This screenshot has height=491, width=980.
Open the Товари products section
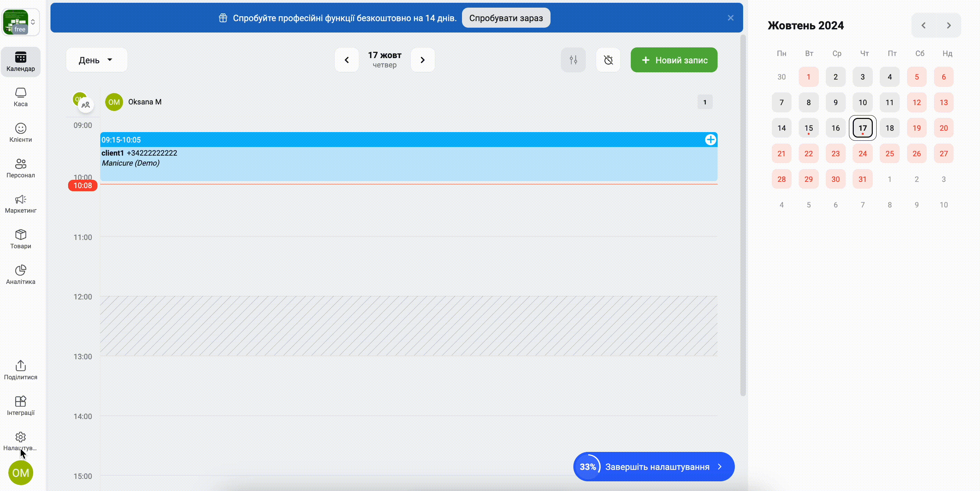pos(20,239)
